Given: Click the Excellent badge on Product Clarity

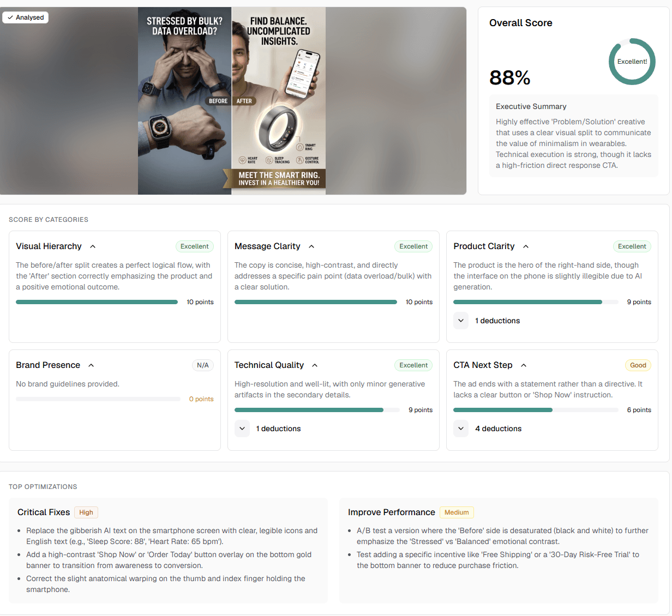Looking at the screenshot, I should tap(632, 246).
